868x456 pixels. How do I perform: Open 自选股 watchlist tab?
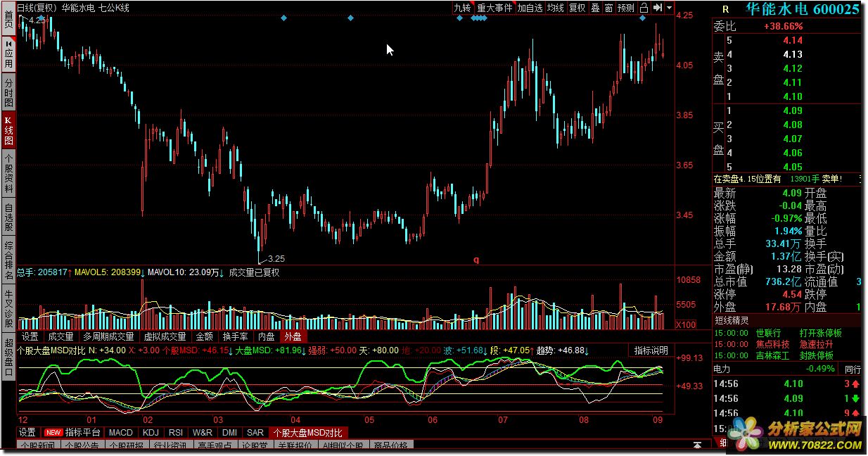click(8, 217)
